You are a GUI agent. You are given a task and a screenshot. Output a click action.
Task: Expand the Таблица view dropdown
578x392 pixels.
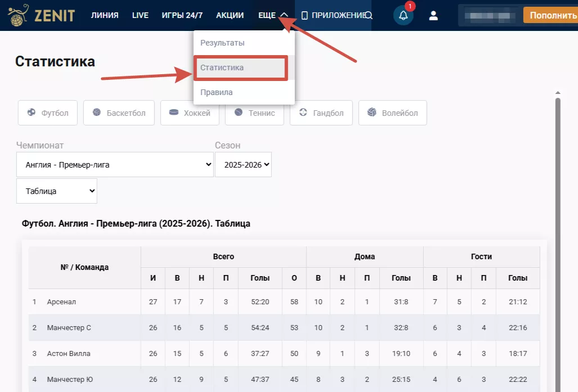coord(56,191)
